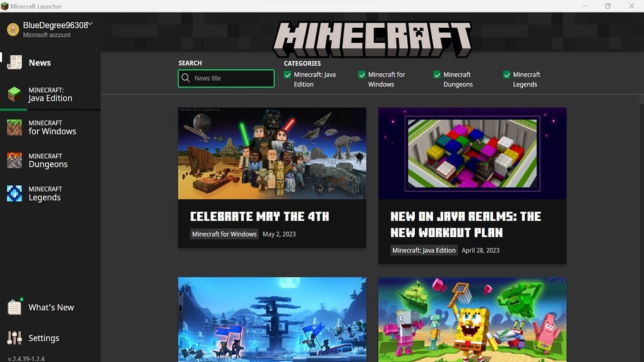Image resolution: width=644 pixels, height=362 pixels.
Task: Click the News newspaper icon in sidebar
Action: [x=15, y=62]
